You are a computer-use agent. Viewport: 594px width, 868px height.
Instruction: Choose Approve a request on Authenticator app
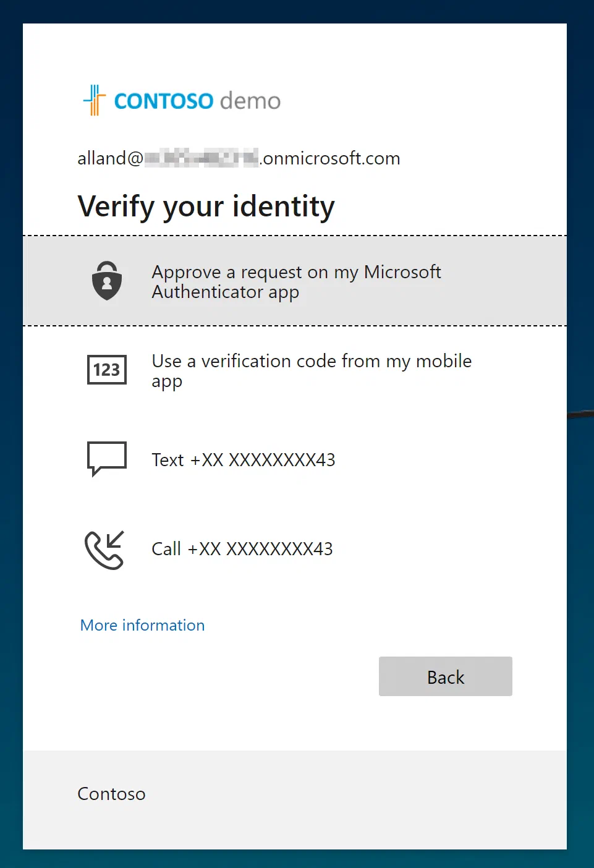[295, 281]
